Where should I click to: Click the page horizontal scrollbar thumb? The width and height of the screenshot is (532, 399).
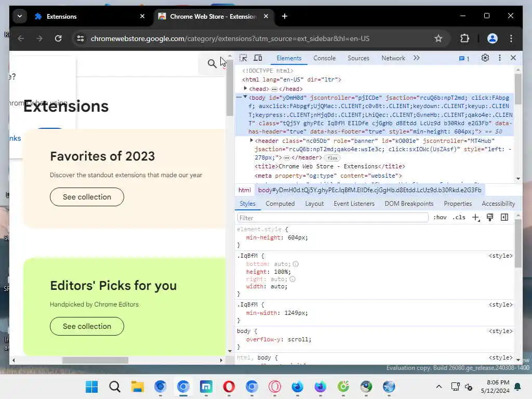(95, 360)
